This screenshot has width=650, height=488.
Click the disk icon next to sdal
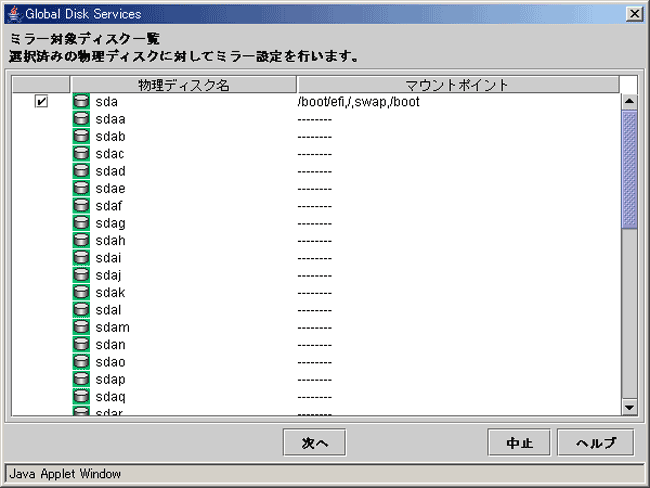(81, 310)
